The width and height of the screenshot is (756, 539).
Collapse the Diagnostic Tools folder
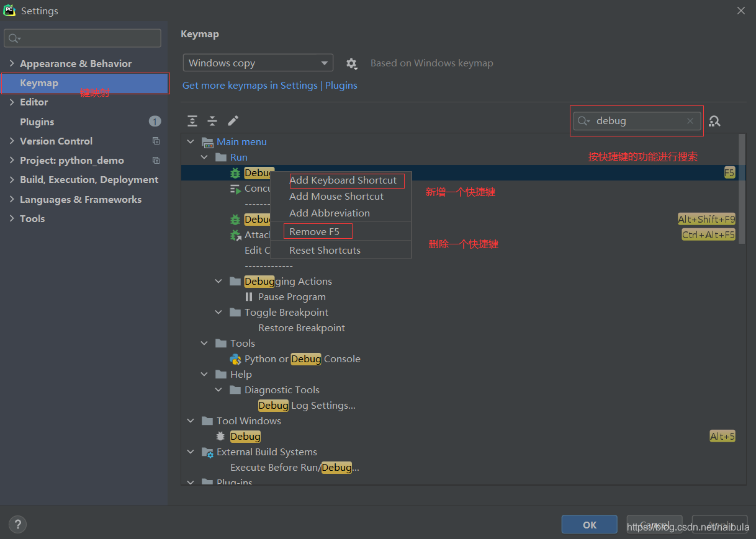pyautogui.click(x=218, y=390)
